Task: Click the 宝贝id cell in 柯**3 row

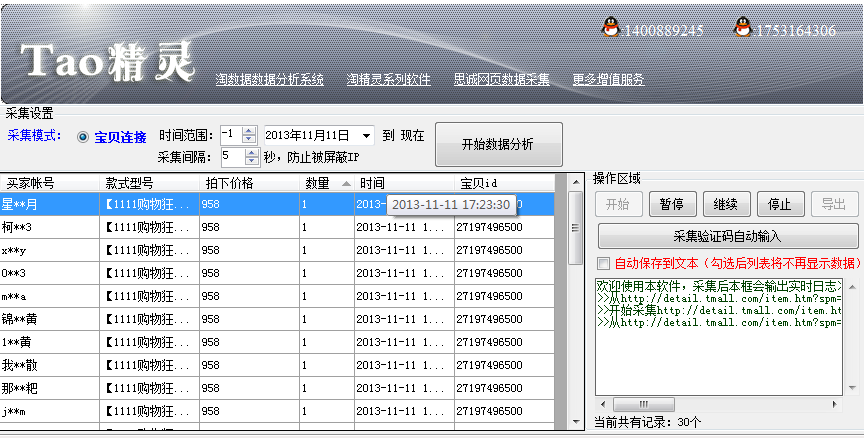Action: 505,227
